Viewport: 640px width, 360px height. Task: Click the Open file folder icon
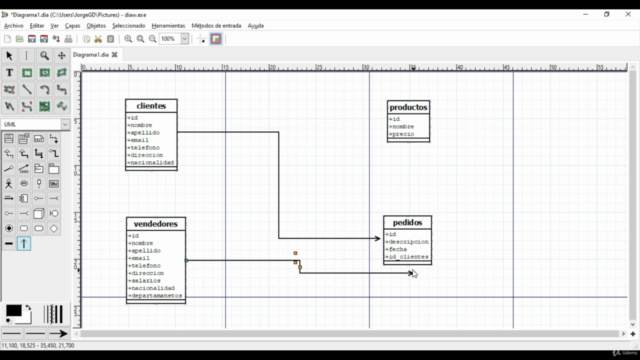[19, 39]
